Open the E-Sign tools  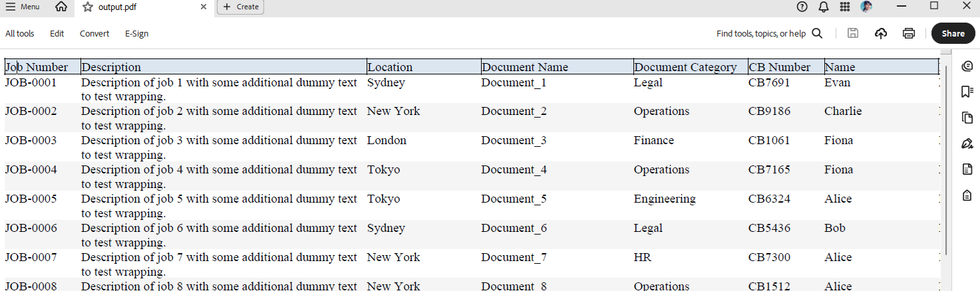(136, 33)
